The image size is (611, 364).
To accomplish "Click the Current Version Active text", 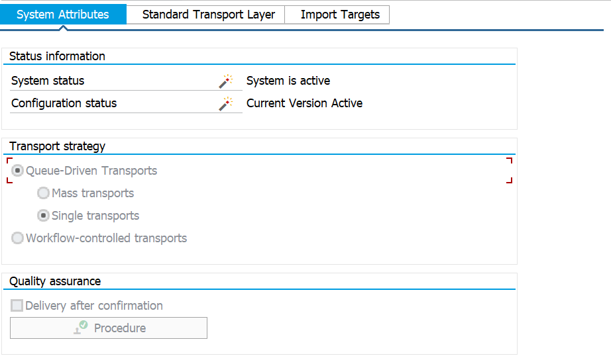I will pyautogui.click(x=304, y=103).
